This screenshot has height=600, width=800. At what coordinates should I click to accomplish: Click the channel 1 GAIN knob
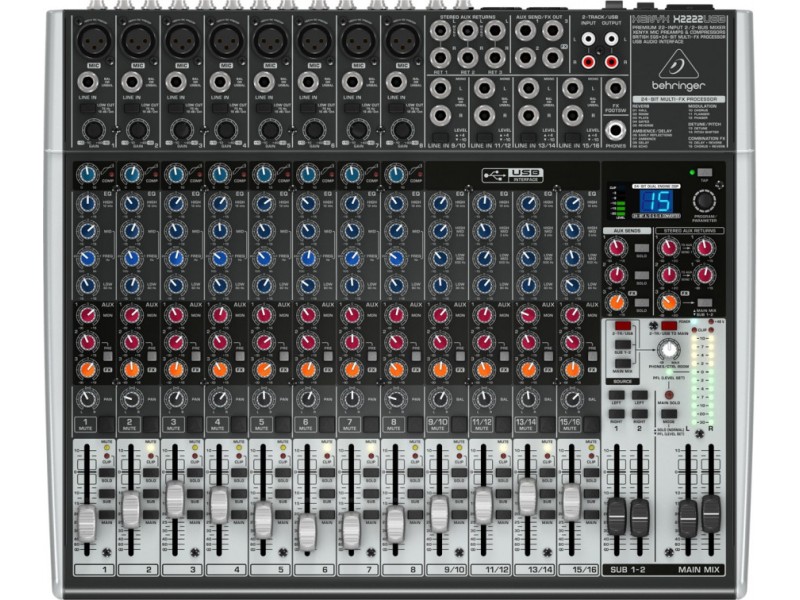point(94,131)
